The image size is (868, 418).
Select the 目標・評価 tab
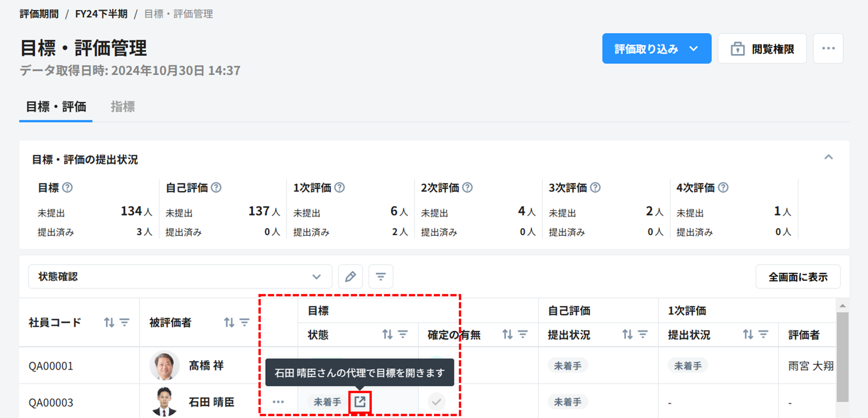[x=56, y=107]
